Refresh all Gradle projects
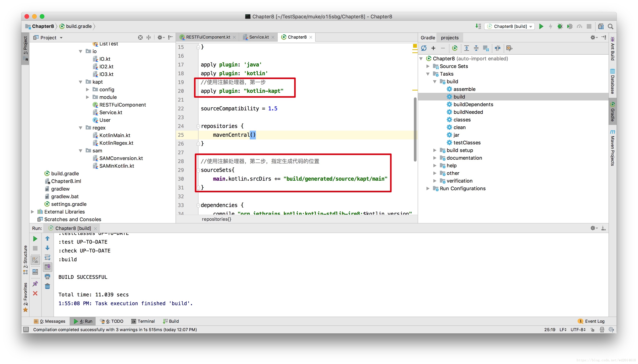638x364 pixels. 424,48
